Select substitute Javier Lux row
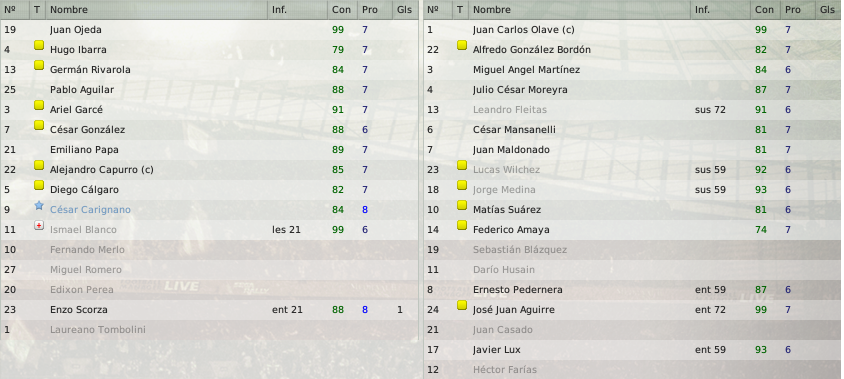The height and width of the screenshot is (379, 844). (634, 349)
